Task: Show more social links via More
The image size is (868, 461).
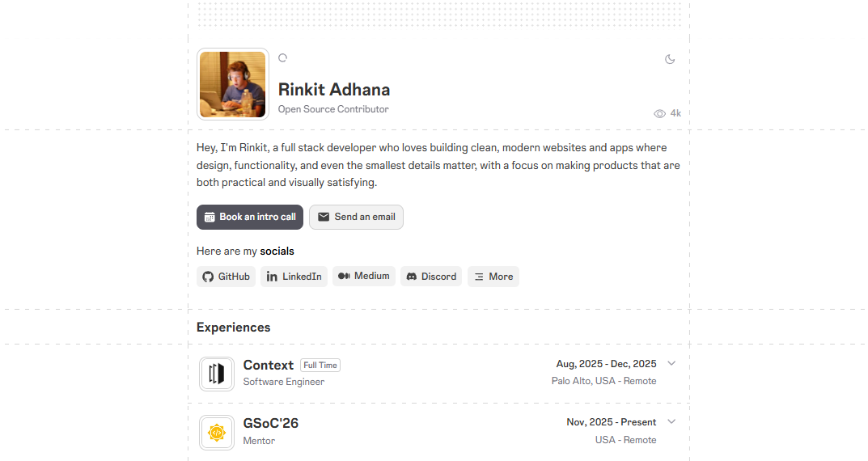Action: (x=493, y=277)
